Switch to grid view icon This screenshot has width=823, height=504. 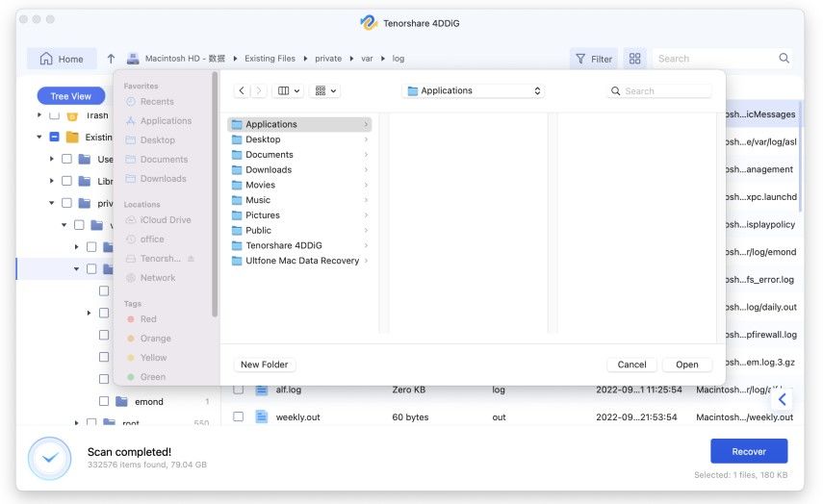point(634,59)
